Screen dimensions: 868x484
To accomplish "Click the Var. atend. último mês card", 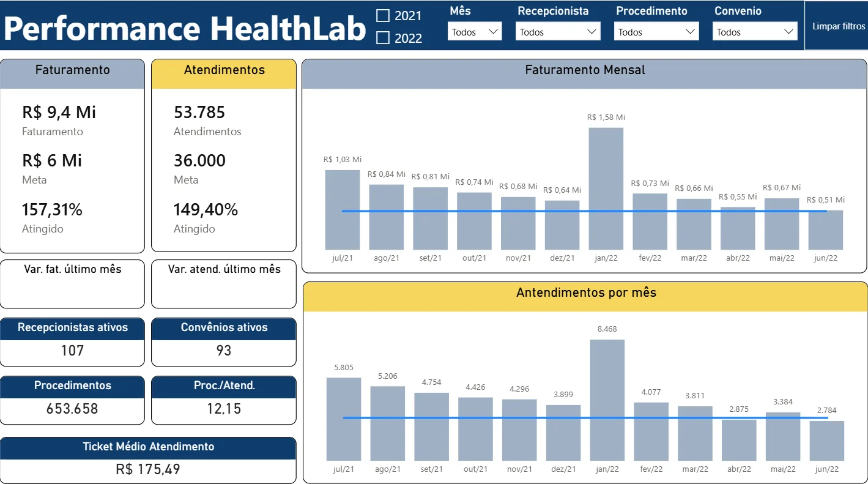I will [224, 284].
